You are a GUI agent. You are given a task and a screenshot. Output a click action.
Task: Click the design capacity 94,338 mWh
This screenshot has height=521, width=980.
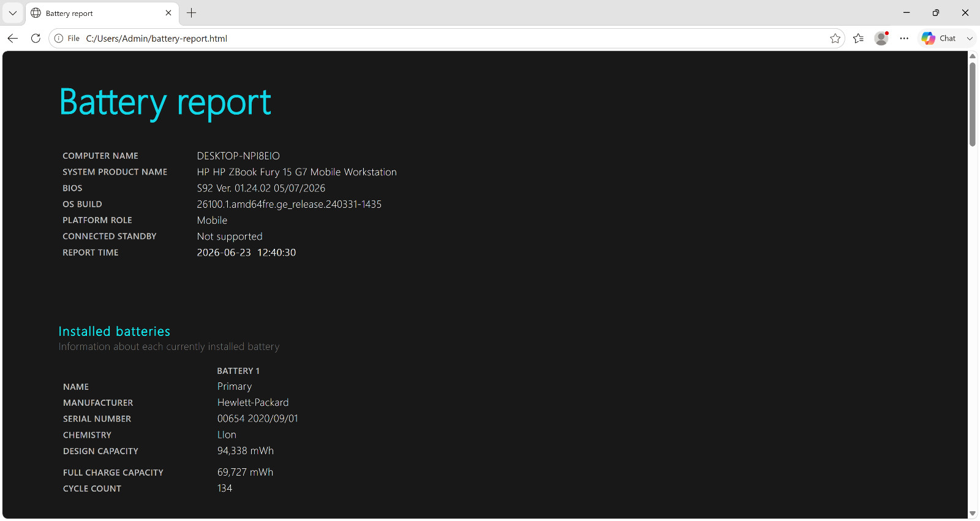click(x=246, y=451)
